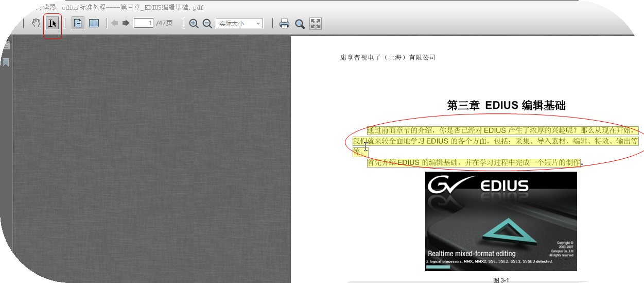Click the chapter heading 第三章 EDIUS 编辑基础
The image size is (644, 283).
tap(507, 106)
